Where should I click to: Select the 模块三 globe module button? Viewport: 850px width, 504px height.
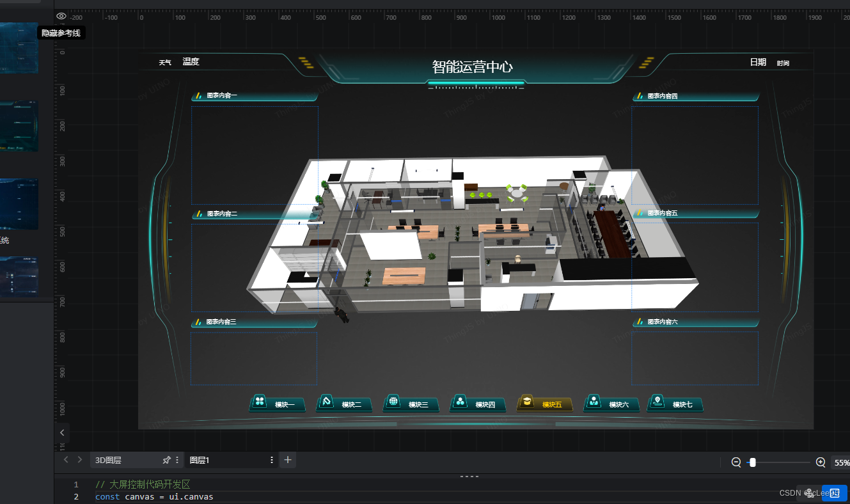pos(411,403)
